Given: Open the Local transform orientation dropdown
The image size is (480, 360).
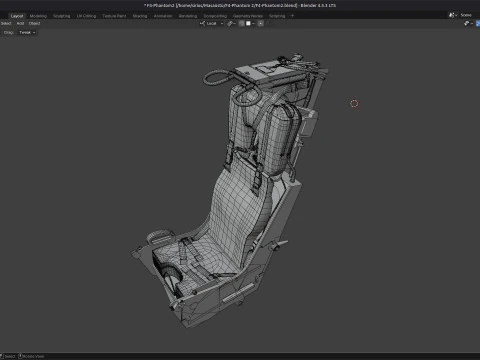Looking at the screenshot, I should [211, 23].
